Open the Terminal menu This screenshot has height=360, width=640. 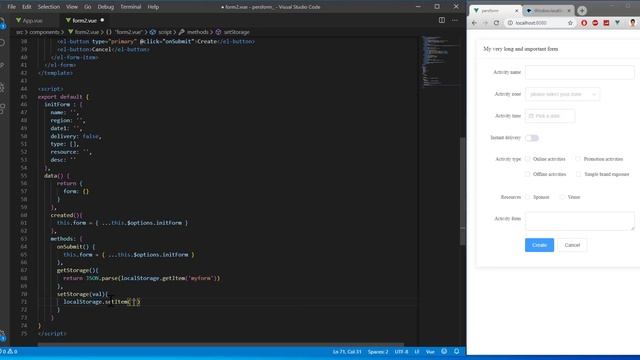point(131,7)
